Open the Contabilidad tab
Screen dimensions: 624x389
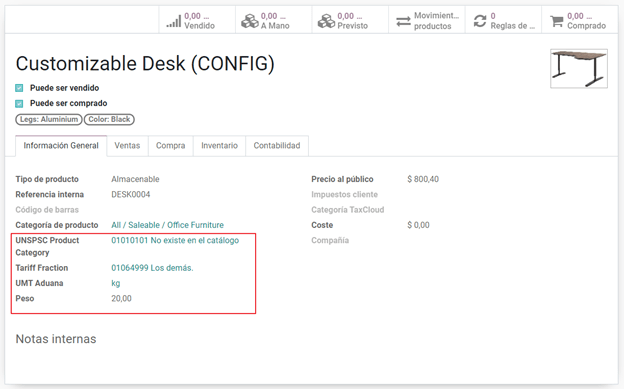pos(277,146)
